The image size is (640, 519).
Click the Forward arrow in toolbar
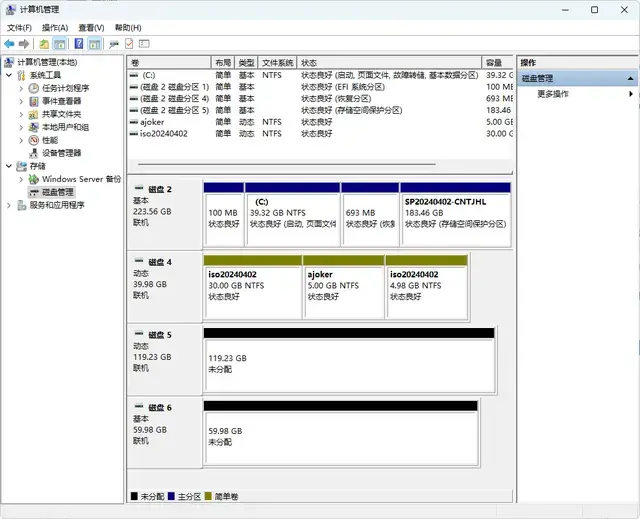coord(24,44)
